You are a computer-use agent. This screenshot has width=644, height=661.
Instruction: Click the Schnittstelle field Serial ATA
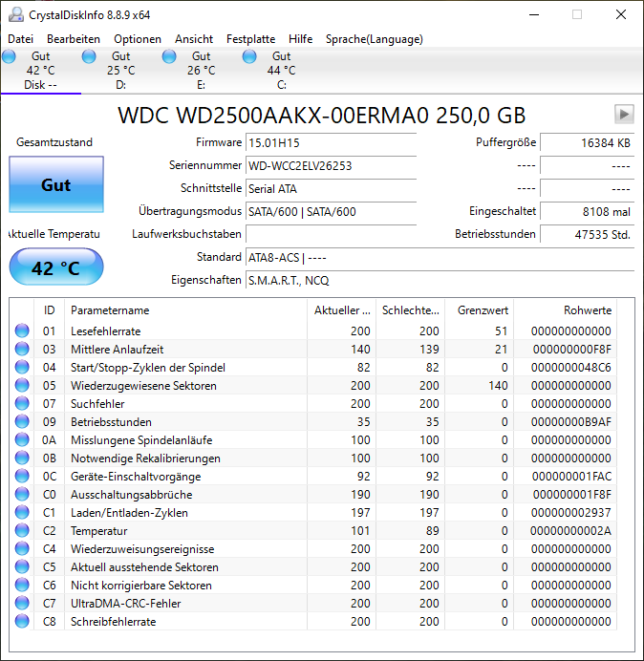pyautogui.click(x=331, y=188)
